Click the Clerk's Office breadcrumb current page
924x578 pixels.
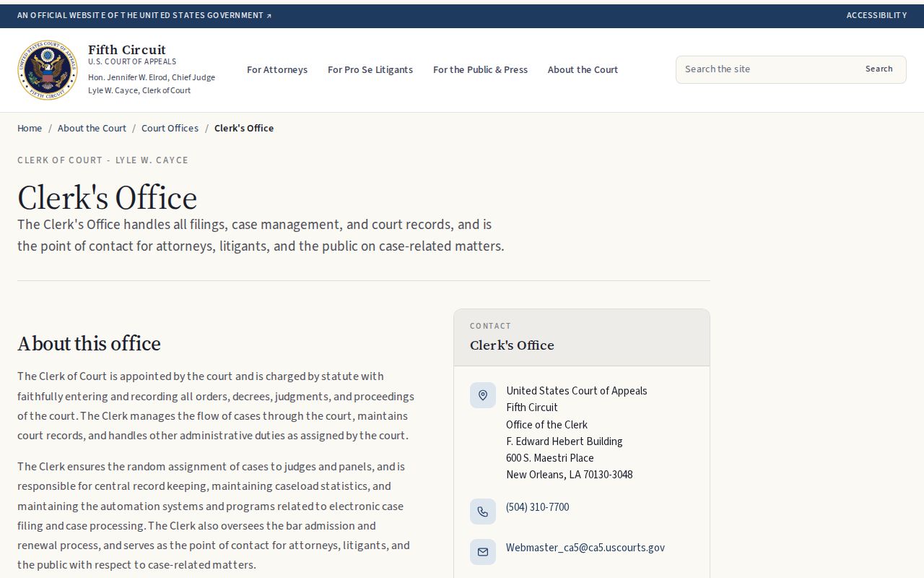pos(244,128)
